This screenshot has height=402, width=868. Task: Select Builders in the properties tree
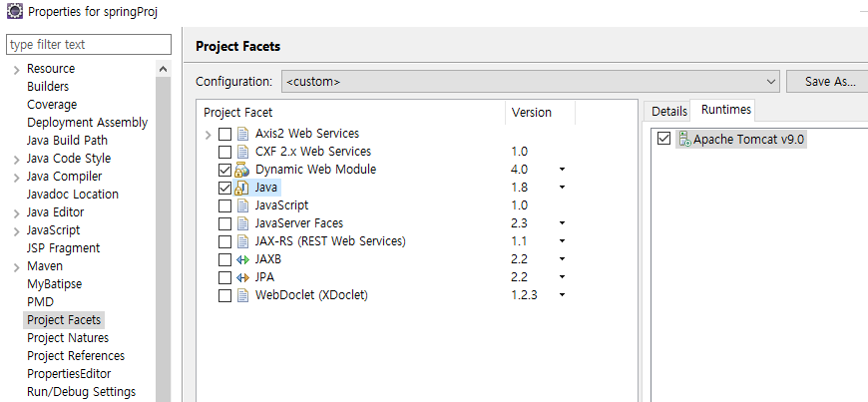[x=48, y=87]
